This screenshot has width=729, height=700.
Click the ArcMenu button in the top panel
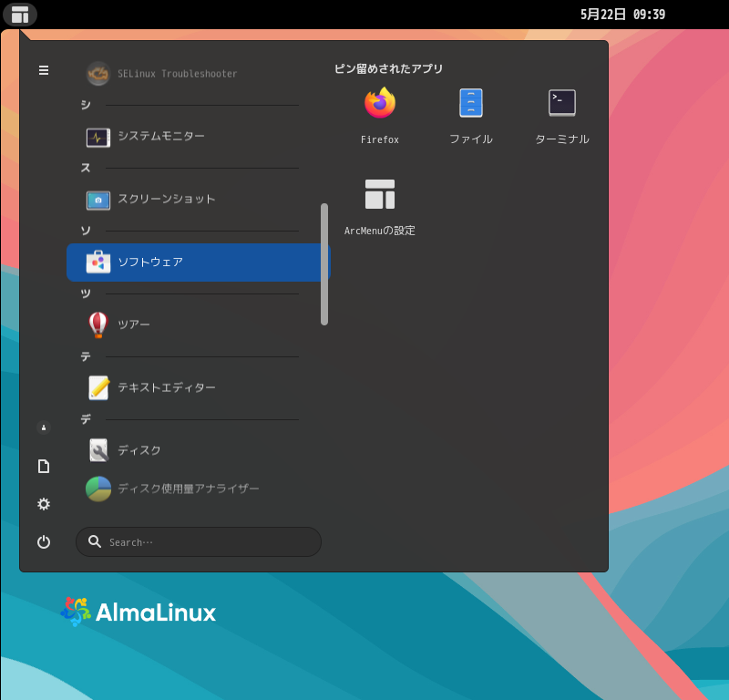tap(18, 15)
